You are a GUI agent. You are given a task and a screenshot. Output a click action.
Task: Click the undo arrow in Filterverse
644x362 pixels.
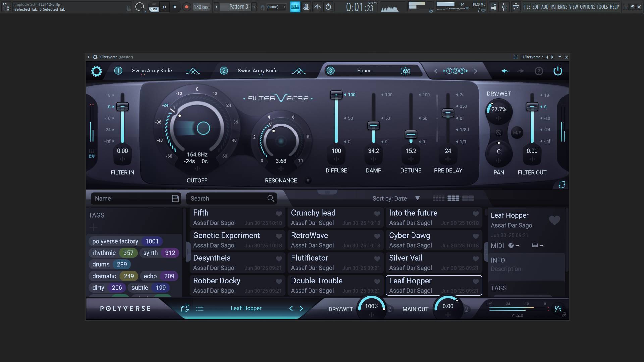505,71
